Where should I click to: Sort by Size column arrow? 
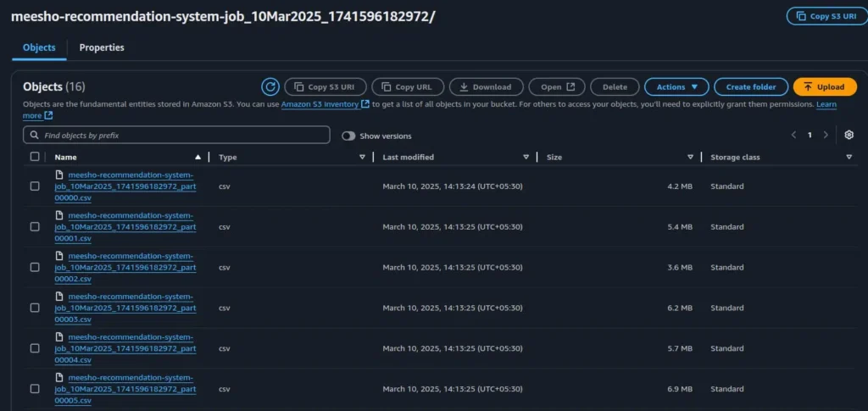pos(690,157)
